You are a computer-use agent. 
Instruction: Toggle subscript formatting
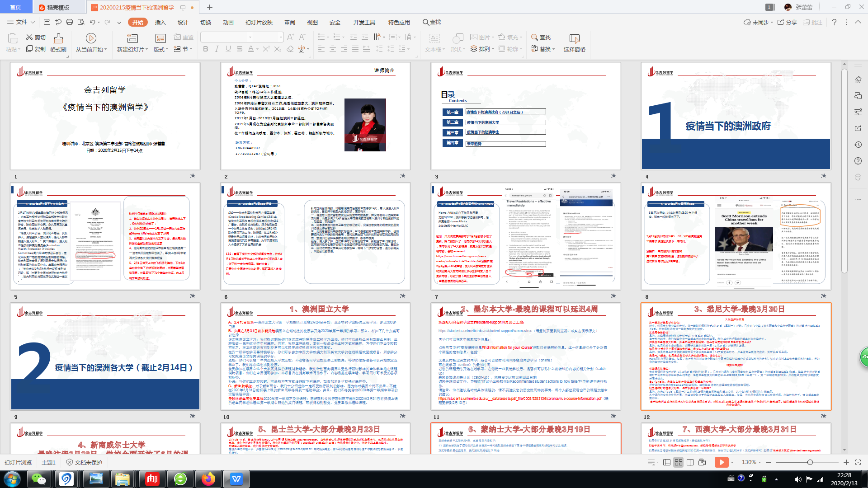278,49
